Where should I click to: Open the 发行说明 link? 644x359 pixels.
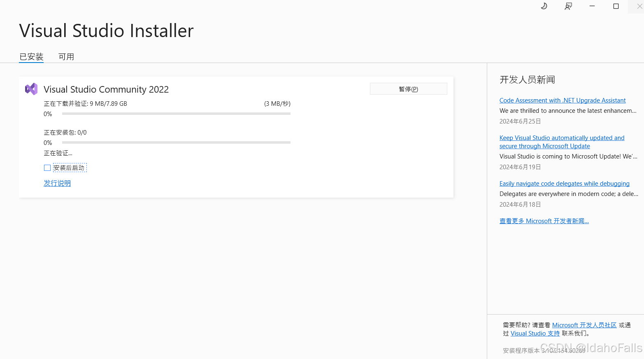click(57, 183)
